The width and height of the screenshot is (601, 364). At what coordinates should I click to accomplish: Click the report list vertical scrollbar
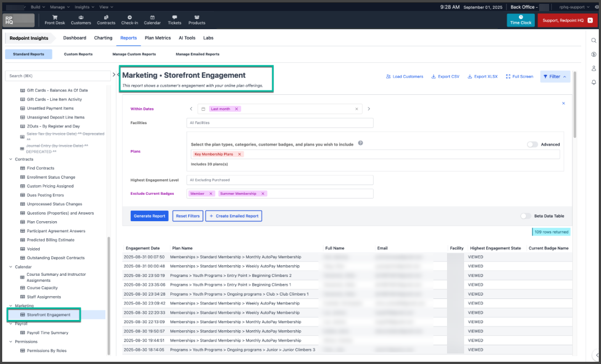tap(109, 292)
